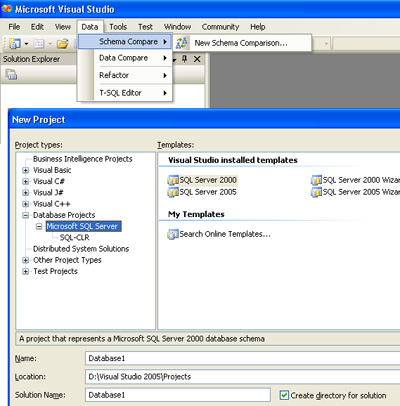Click the Solution Name input field
This screenshot has height=406, width=400.
[x=178, y=395]
